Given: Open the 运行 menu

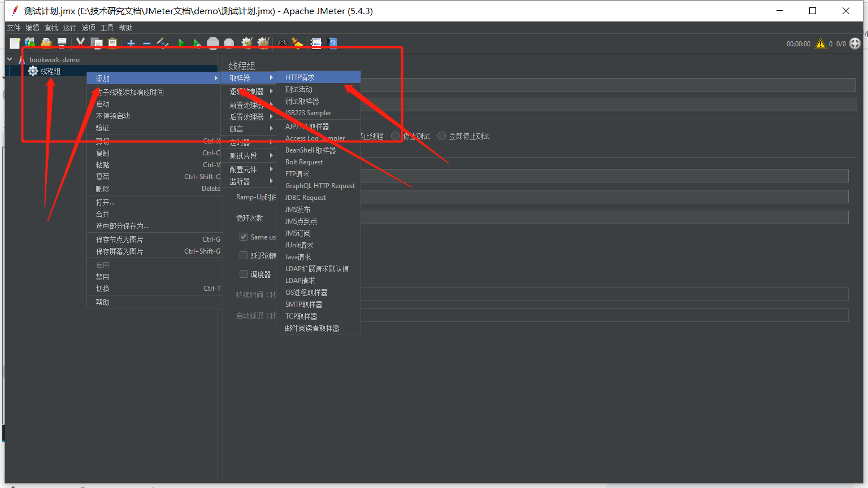Looking at the screenshot, I should click(70, 28).
